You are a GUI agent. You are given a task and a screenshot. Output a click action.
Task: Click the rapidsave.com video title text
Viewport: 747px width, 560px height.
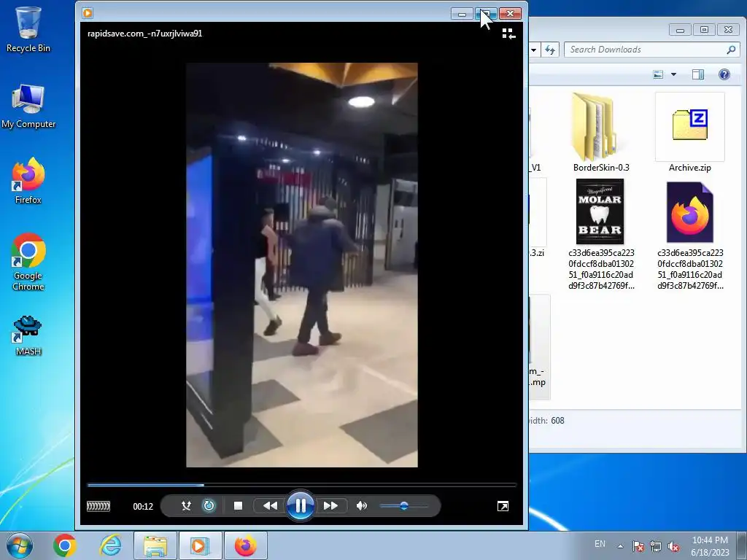[x=145, y=34]
